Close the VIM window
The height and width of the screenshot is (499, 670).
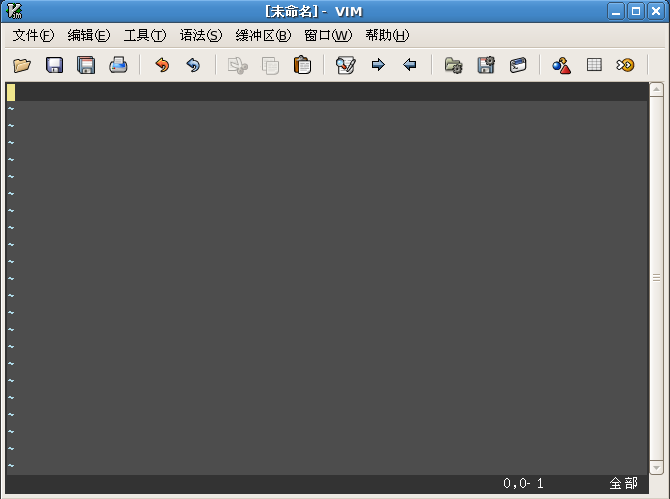(655, 12)
